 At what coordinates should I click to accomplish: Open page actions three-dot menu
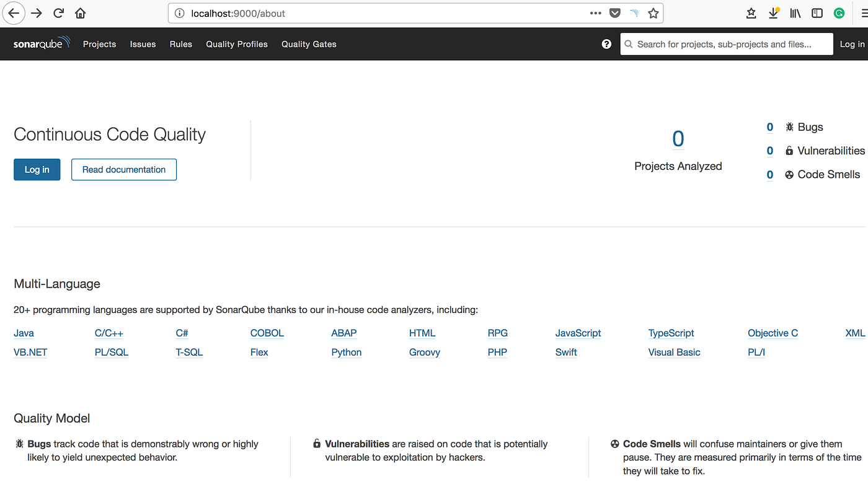pyautogui.click(x=596, y=13)
